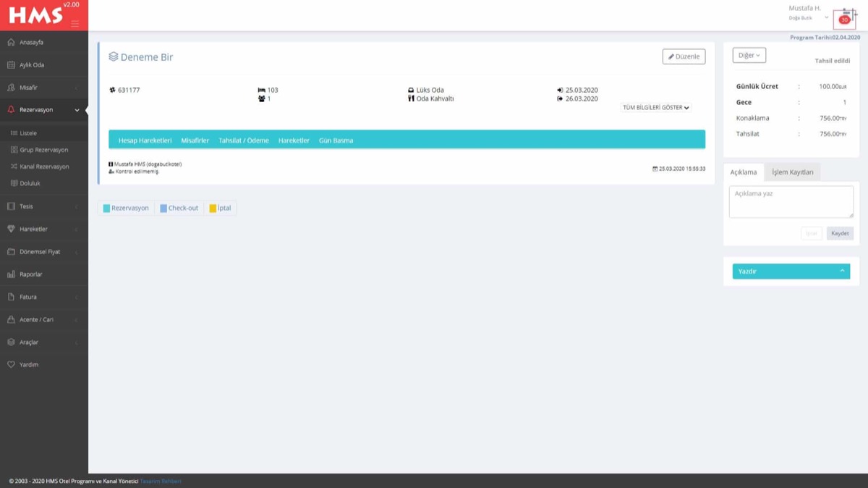
Task: Click Kontrol edilmemiş status text
Action: (137, 172)
